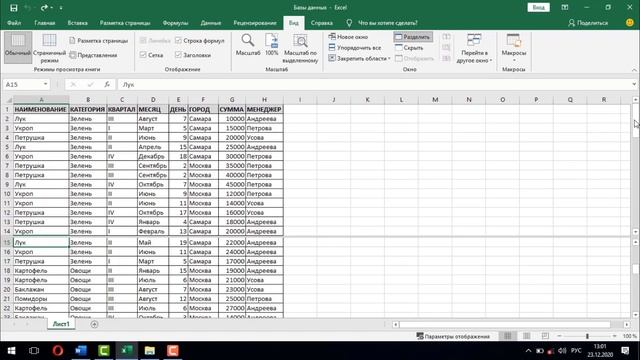The height and width of the screenshot is (360, 640).
Task: Switch to the Главная tab
Action: (x=44, y=23)
